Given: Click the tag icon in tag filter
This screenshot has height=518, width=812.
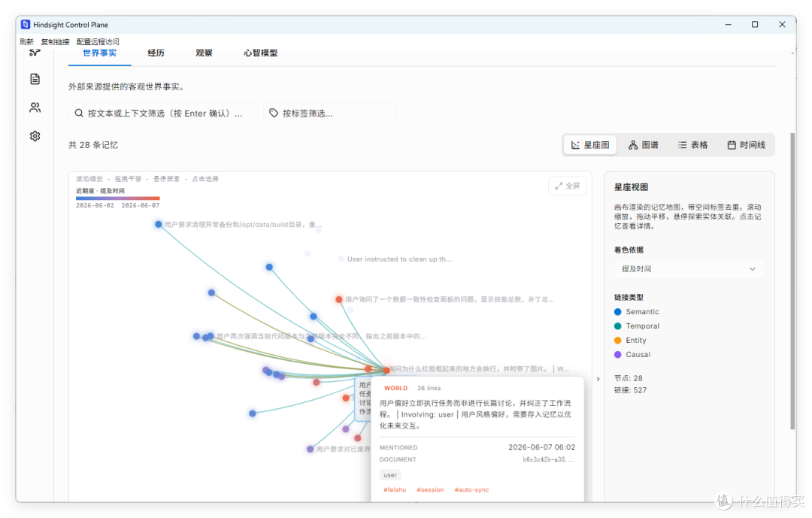Looking at the screenshot, I should (x=274, y=113).
